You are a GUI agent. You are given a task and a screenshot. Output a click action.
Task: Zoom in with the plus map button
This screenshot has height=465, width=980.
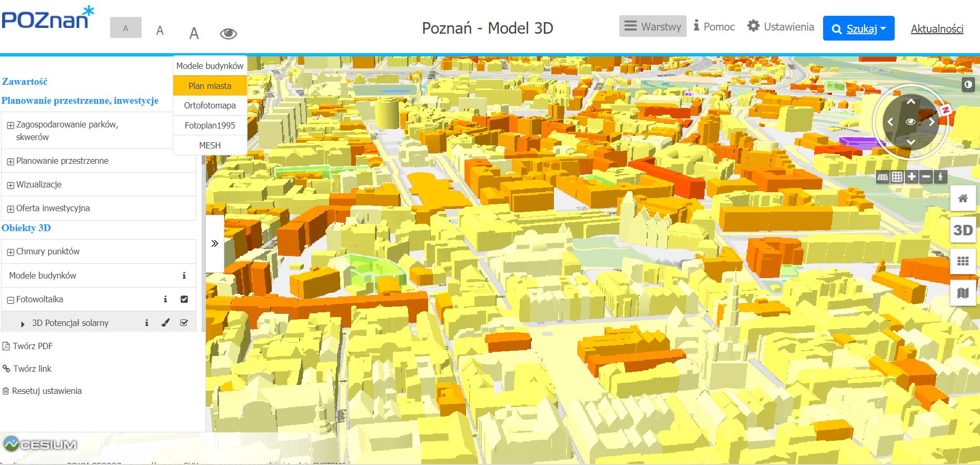coord(912,177)
